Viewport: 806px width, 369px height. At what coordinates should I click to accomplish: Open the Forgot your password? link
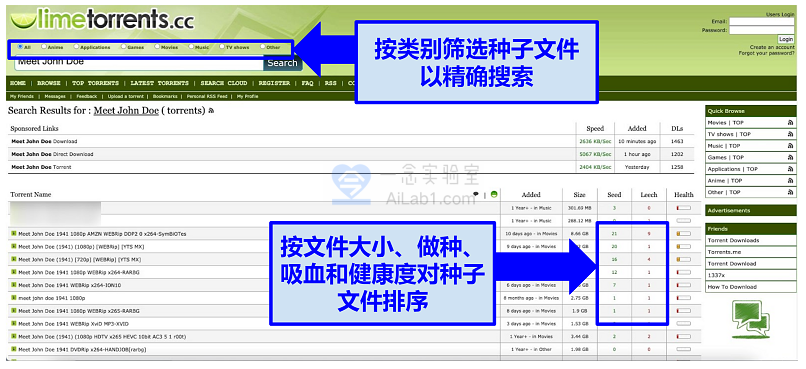[766, 53]
